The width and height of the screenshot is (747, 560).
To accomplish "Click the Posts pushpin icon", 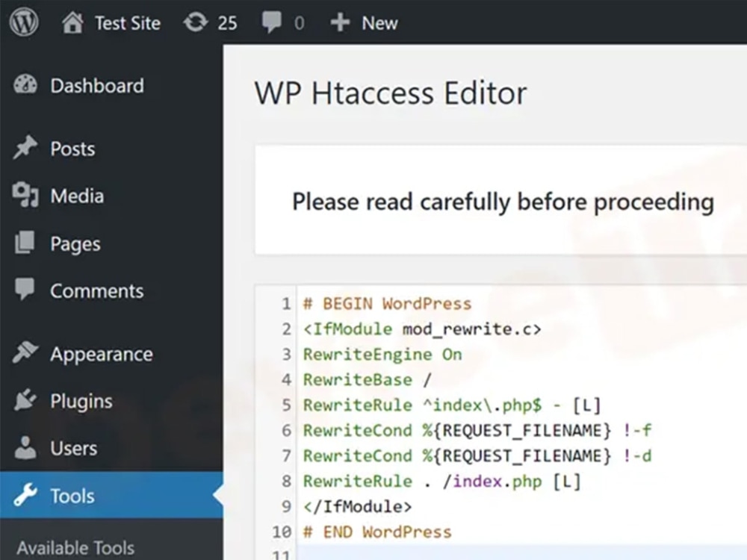I will pyautogui.click(x=25, y=148).
